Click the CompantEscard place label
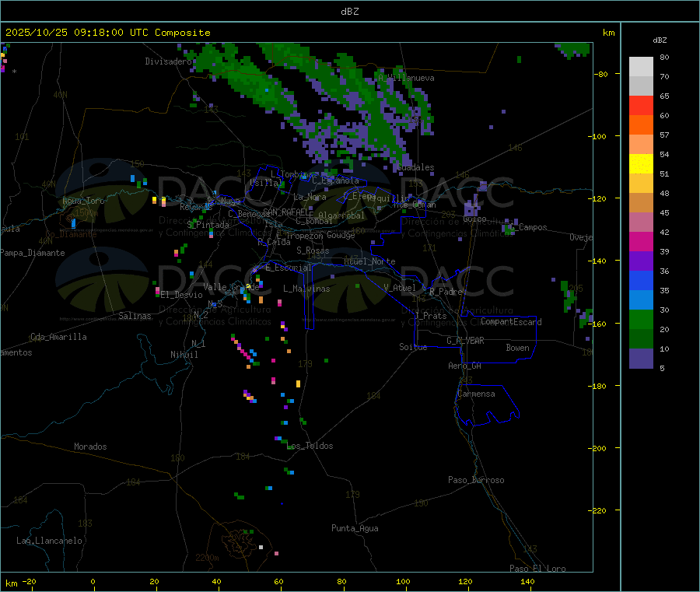Viewport: 700px width, 592px height. pos(511,322)
